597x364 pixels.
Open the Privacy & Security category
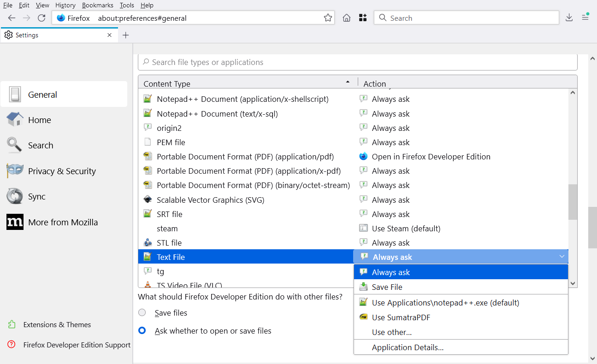(x=64, y=171)
